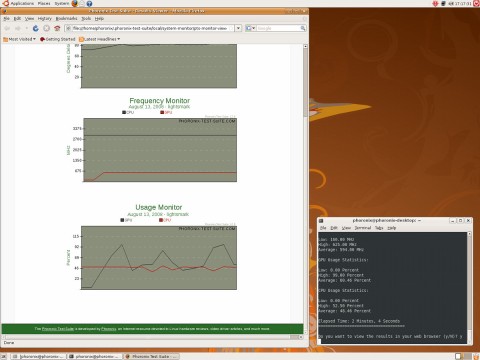
Task: Switch to the first phoronix terminal taskbar button
Action: 38,356
